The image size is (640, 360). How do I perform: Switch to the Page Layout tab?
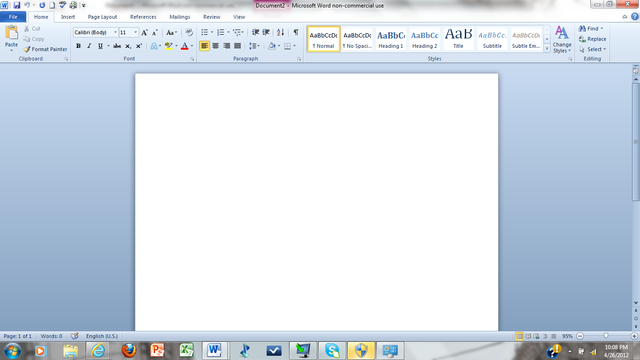[x=102, y=17]
